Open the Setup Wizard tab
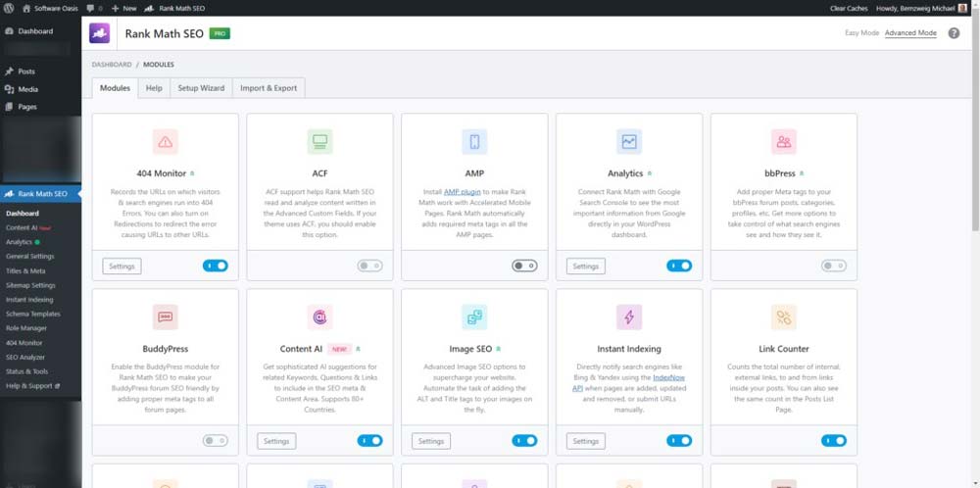This screenshot has height=488, width=980. pyautogui.click(x=201, y=88)
